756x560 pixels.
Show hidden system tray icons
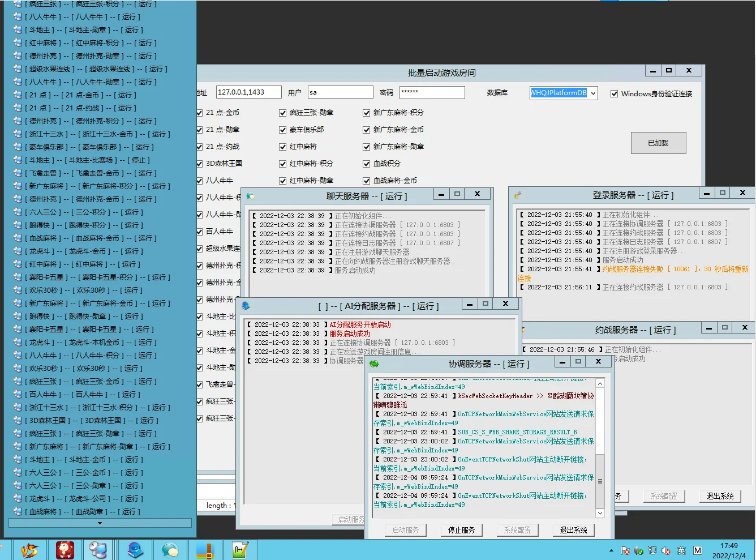[x=611, y=550]
